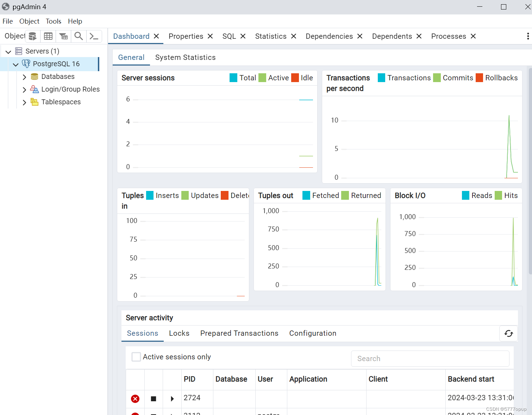Collapse the Servers (1) tree node

8,52
